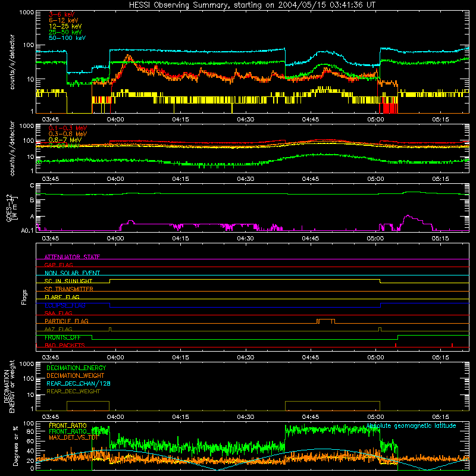Click the 'REAR_DEC_CHAN/128' legend label

pos(79,383)
